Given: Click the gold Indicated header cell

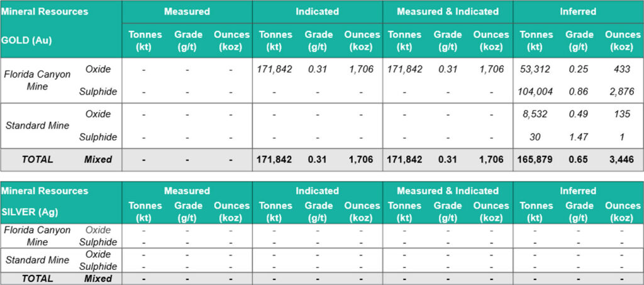Looking at the screenshot, I should tap(317, 11).
